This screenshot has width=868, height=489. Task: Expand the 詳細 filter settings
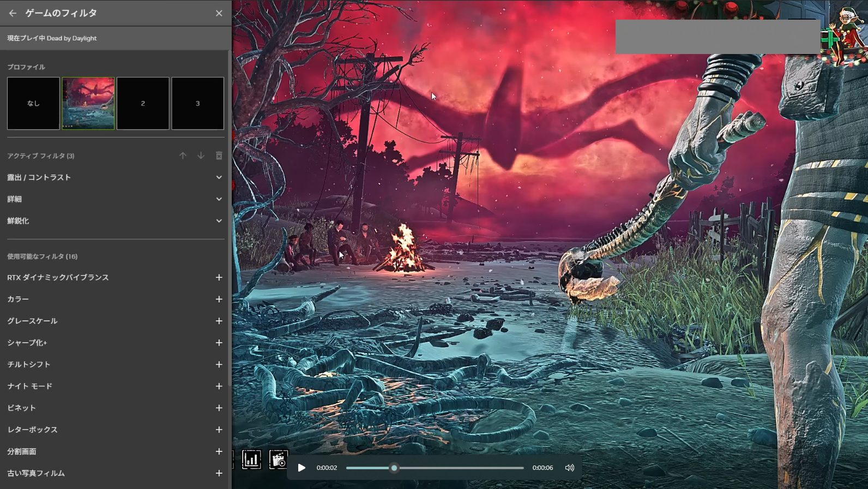click(219, 199)
